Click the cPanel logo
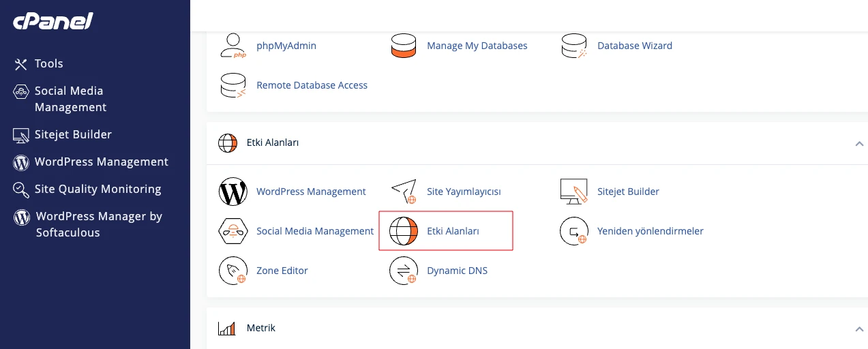This screenshot has height=349, width=868. click(x=53, y=20)
